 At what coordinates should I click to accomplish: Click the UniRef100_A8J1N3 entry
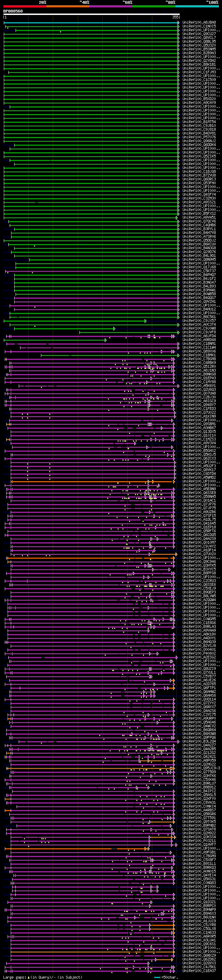199,370
